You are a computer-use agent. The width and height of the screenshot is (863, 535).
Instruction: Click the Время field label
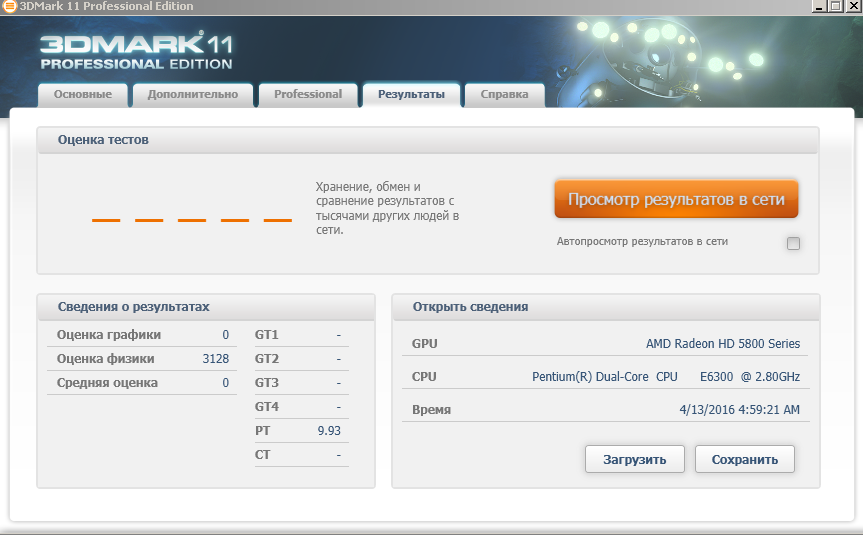(432, 410)
